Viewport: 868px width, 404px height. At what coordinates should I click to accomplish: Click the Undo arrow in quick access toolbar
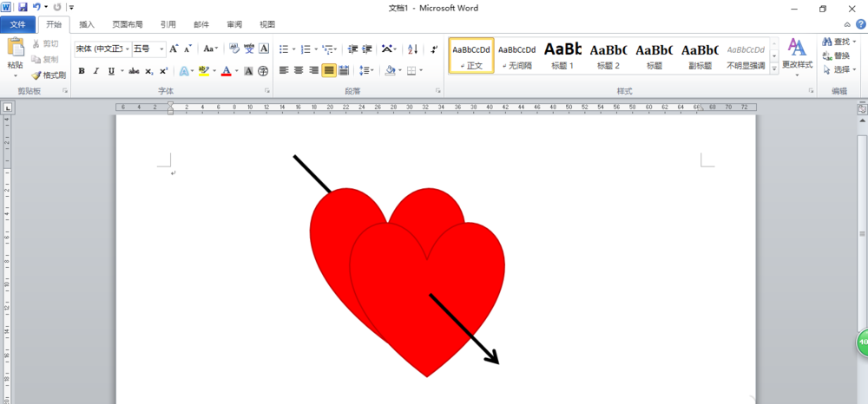click(36, 7)
